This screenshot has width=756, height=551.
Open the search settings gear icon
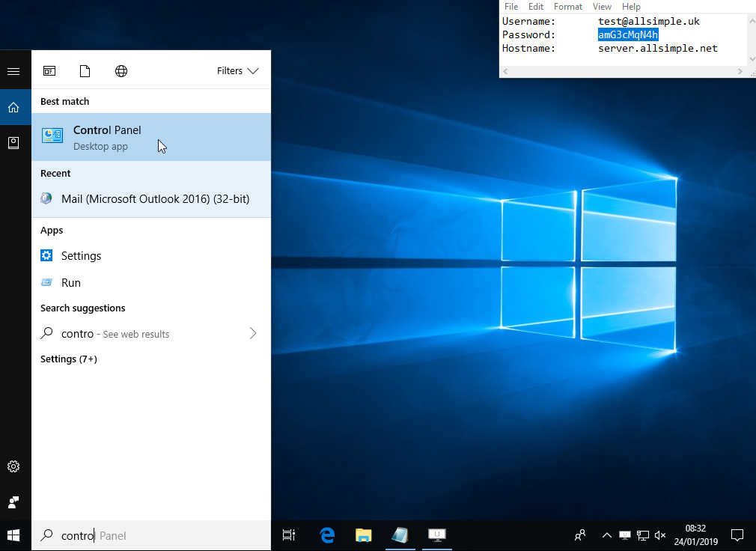[13, 466]
